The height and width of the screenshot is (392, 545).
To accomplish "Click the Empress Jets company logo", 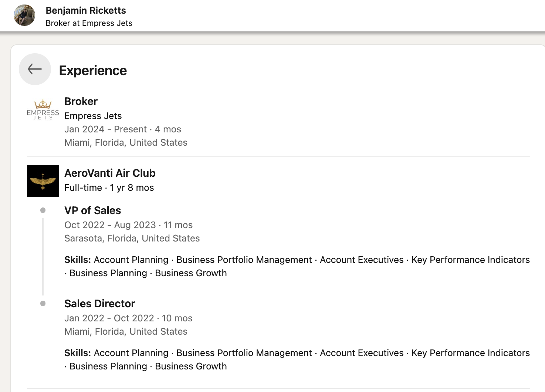I will [43, 109].
